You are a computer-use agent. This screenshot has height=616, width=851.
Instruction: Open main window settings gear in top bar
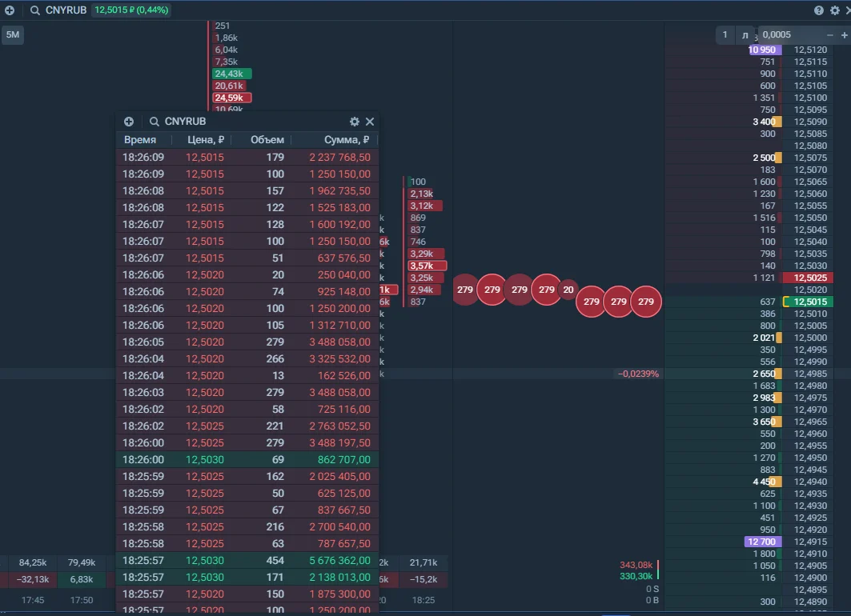click(x=835, y=10)
